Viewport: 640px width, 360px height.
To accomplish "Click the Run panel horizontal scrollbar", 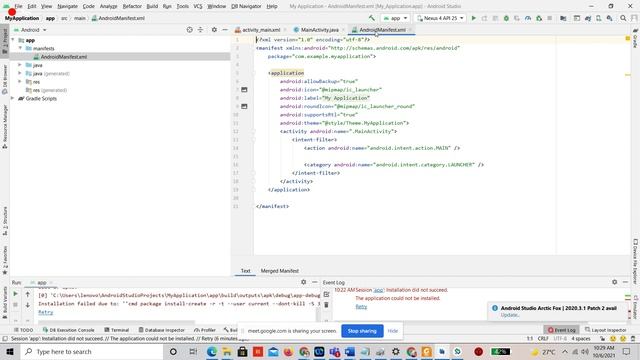I will [116, 322].
